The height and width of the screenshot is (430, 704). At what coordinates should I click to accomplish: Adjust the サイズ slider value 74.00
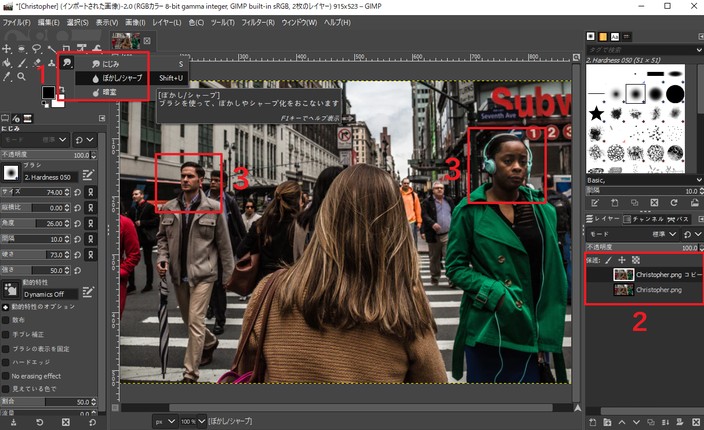pos(36,192)
